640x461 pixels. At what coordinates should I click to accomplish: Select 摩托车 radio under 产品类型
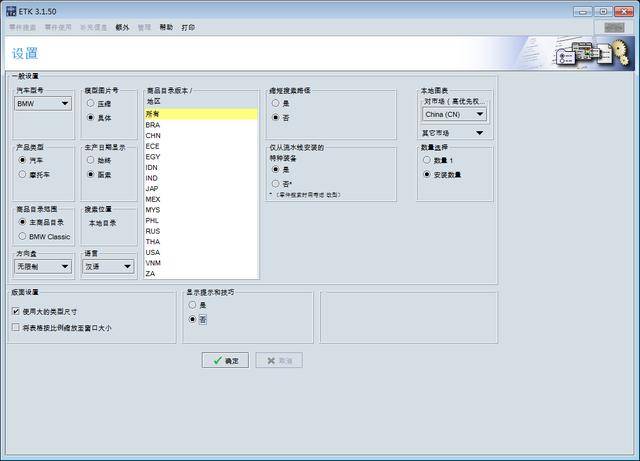point(22,174)
